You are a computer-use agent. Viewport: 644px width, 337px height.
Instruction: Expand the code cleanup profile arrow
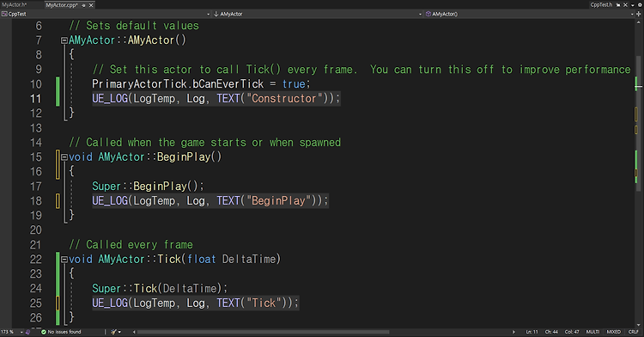(119, 332)
